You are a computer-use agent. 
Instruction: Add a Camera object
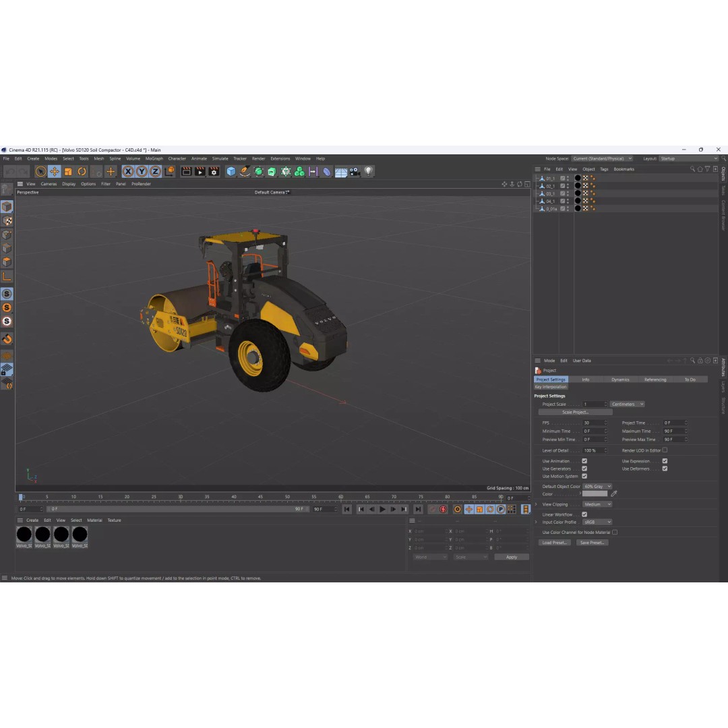point(355,172)
